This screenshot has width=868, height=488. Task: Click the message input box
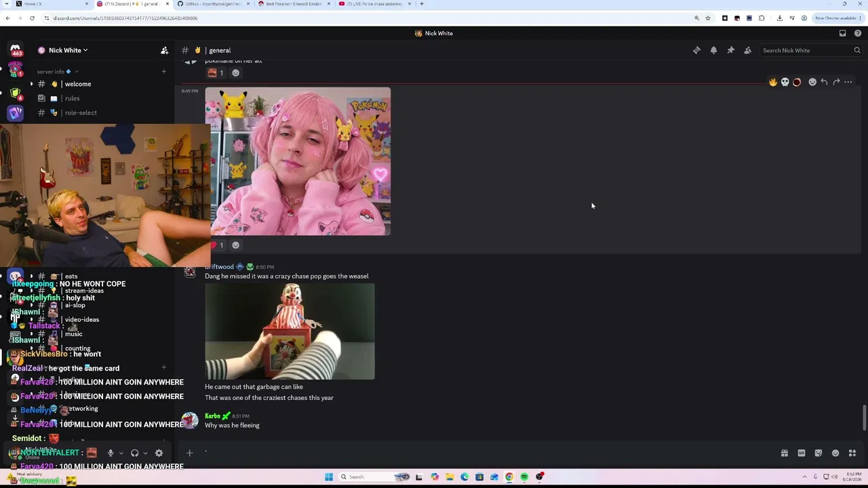click(488, 453)
